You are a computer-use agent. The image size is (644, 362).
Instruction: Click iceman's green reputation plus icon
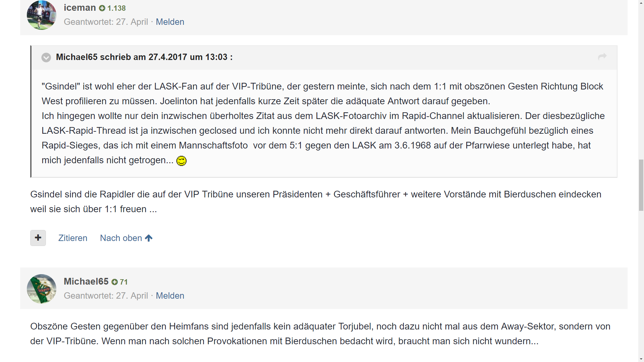pos(102,8)
